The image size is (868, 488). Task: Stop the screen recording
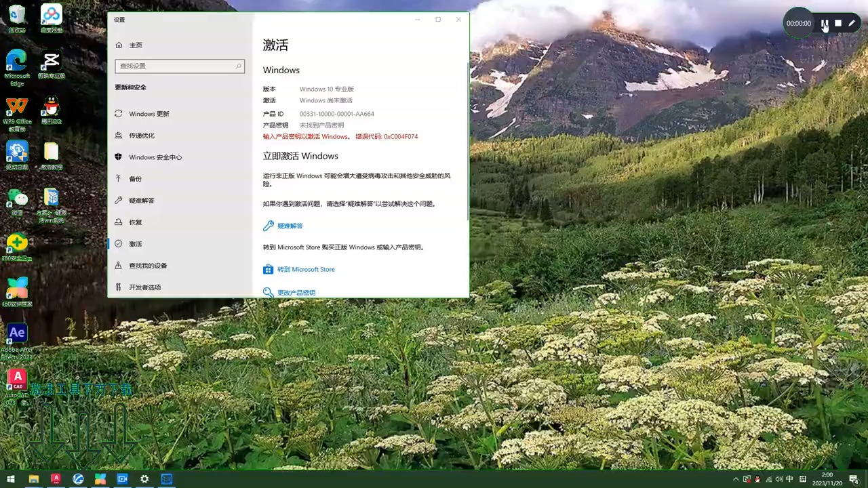[838, 23]
